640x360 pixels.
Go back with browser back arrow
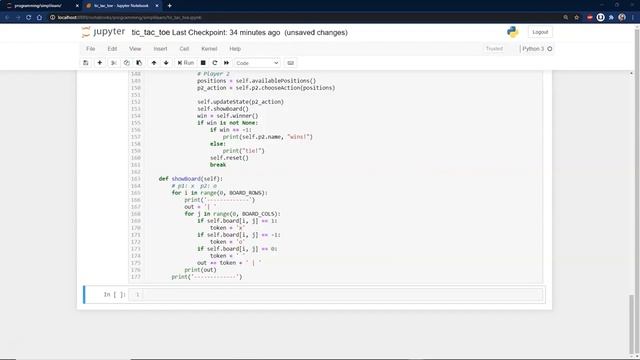point(7,18)
